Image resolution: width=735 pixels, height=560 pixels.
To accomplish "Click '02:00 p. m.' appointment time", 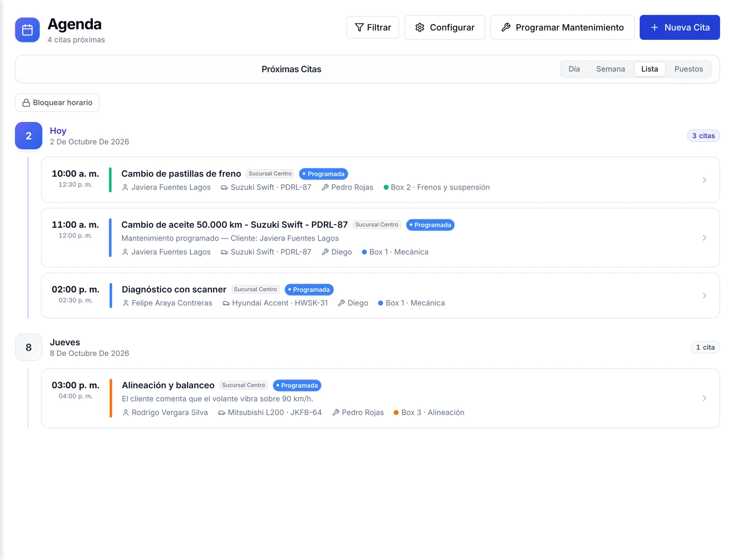I will pos(75,290).
